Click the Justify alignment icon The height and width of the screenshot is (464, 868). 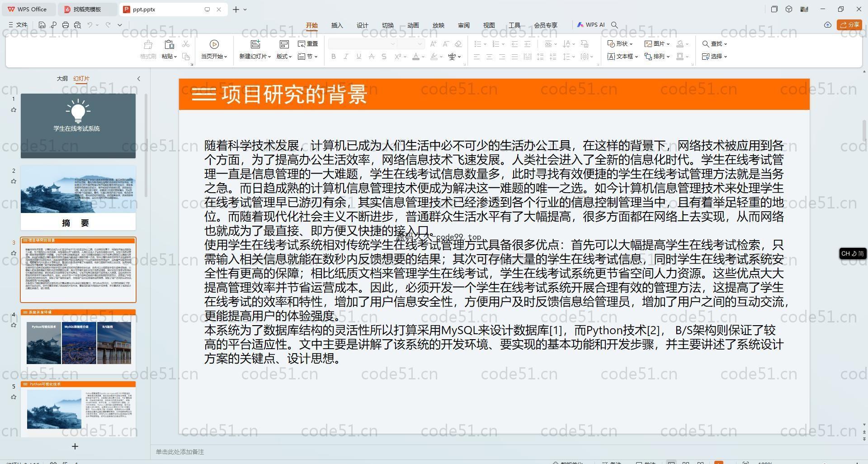point(514,57)
